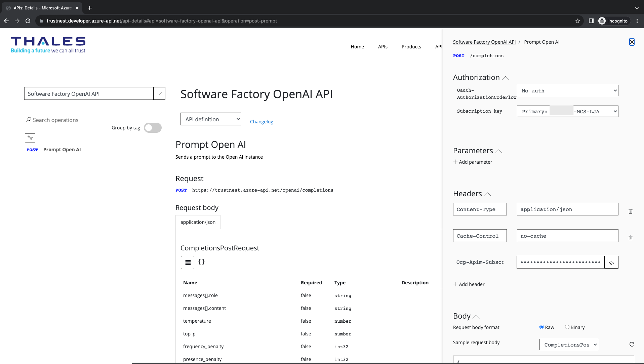Open the APIs menu item
Image resolution: width=644 pixels, height=364 pixels.
383,47
